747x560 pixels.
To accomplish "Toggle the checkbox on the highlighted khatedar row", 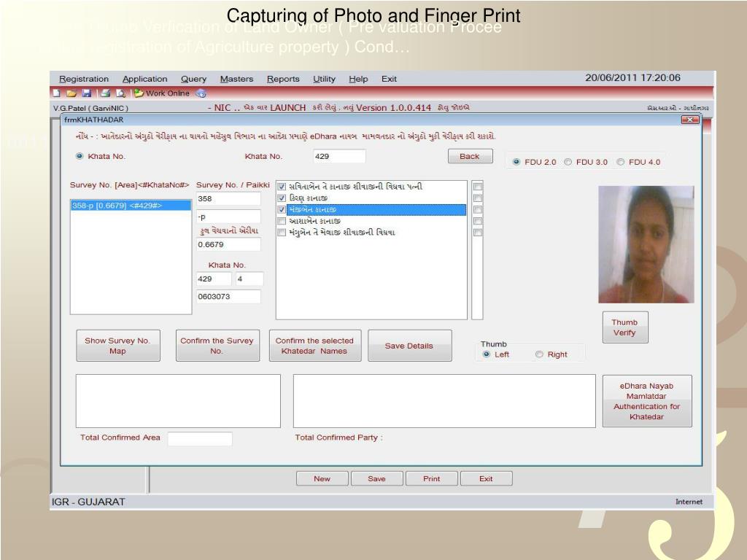I will (282, 209).
